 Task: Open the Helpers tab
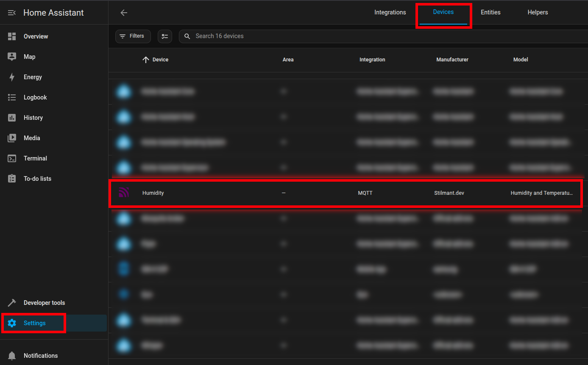coord(538,12)
